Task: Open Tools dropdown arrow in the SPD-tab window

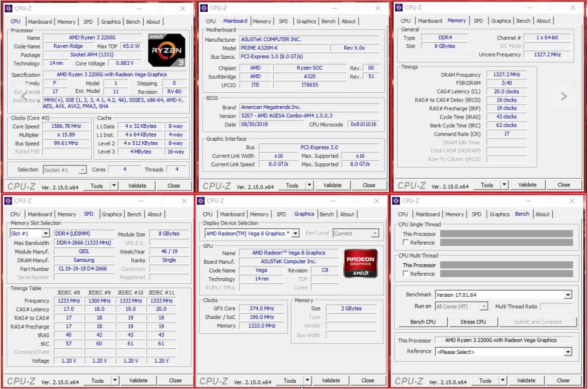Action: coord(115,380)
